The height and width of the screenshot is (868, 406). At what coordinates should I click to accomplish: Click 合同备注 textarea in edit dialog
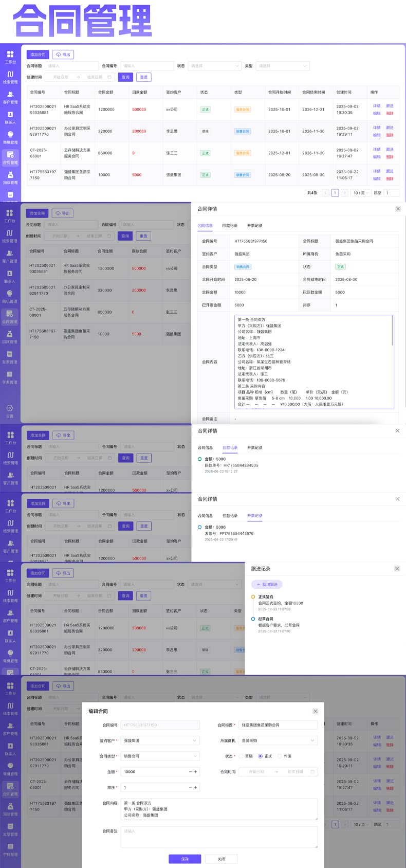coord(219,837)
